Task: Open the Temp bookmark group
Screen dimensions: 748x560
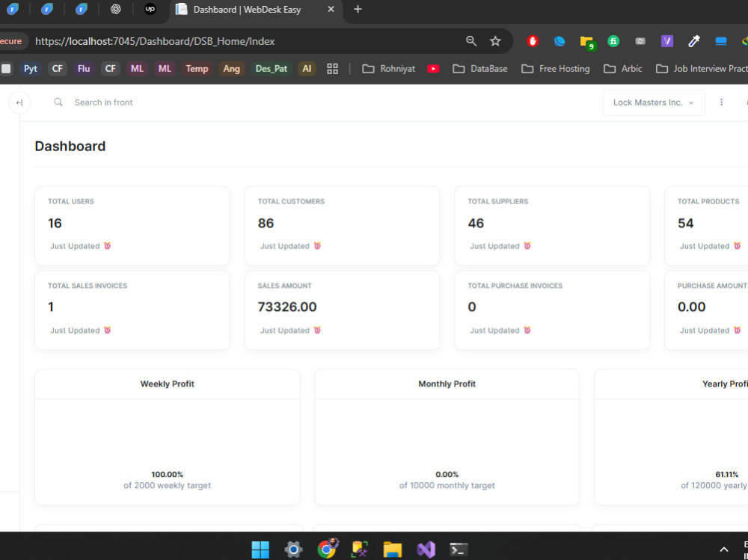Action: click(x=197, y=69)
